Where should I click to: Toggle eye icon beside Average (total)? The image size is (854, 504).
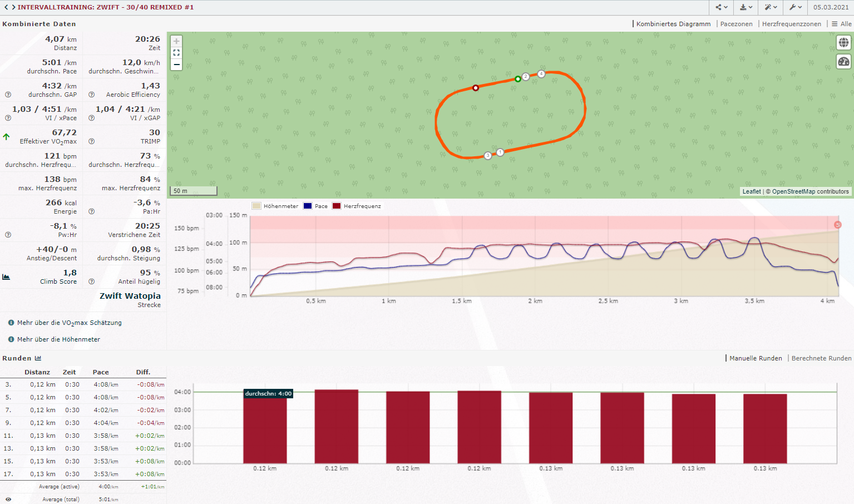click(x=8, y=500)
